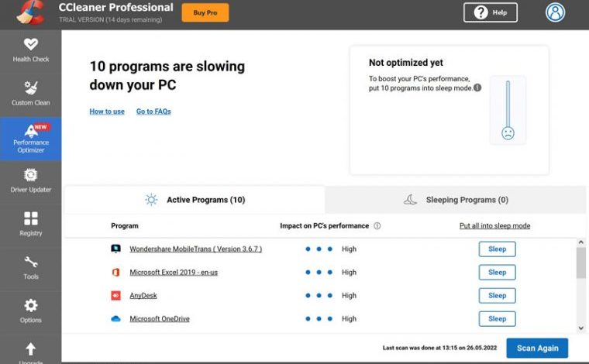Put Microsoft Excel 2019 to Sleep

click(497, 273)
